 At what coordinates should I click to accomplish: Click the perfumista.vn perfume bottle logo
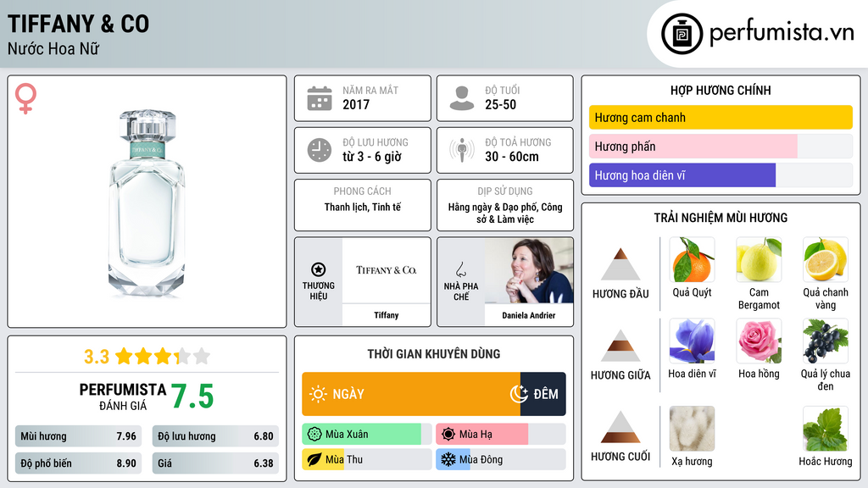[682, 34]
